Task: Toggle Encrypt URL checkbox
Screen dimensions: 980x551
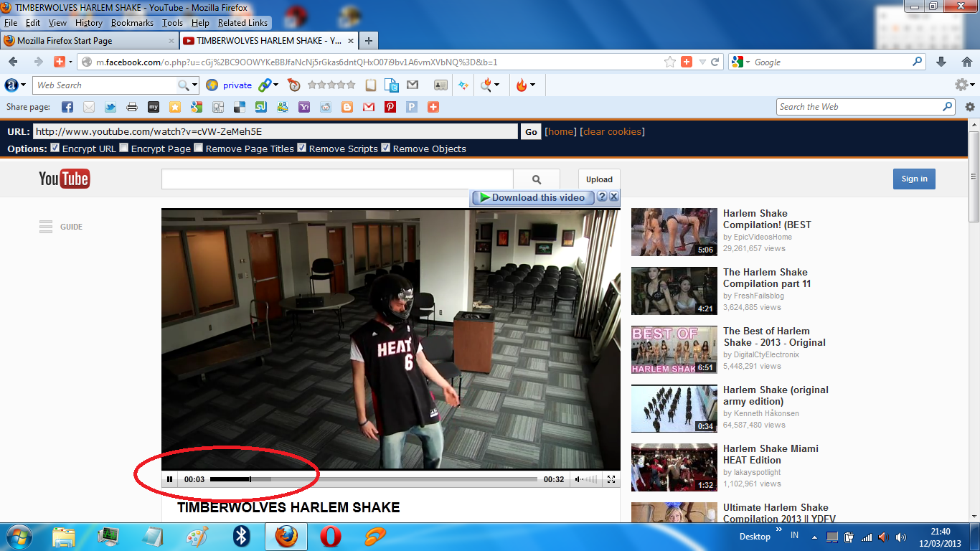Action: (x=55, y=148)
